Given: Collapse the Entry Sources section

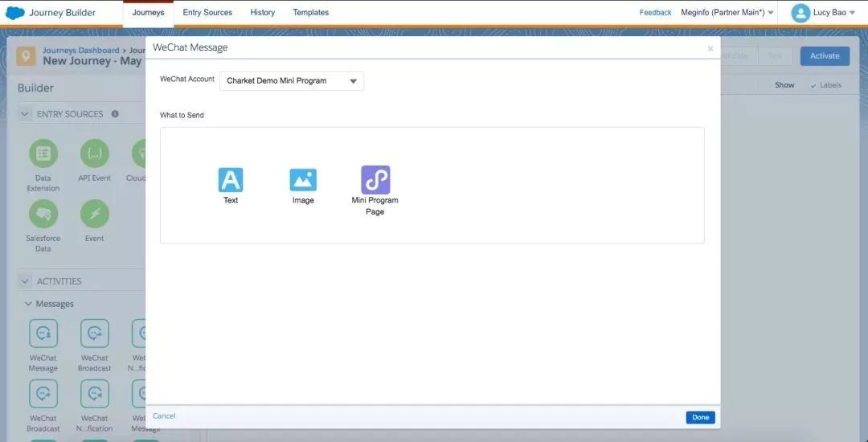Looking at the screenshot, I should 26,114.
